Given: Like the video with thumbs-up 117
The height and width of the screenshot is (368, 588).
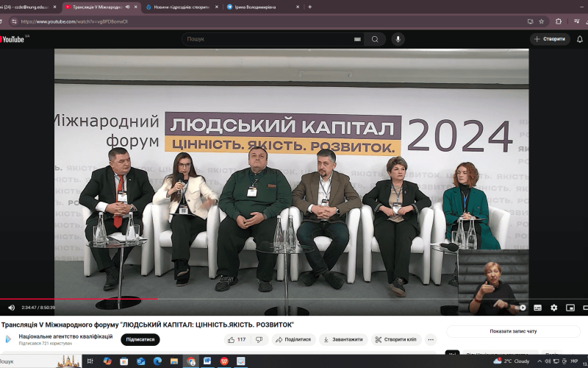Looking at the screenshot, I should tap(237, 339).
